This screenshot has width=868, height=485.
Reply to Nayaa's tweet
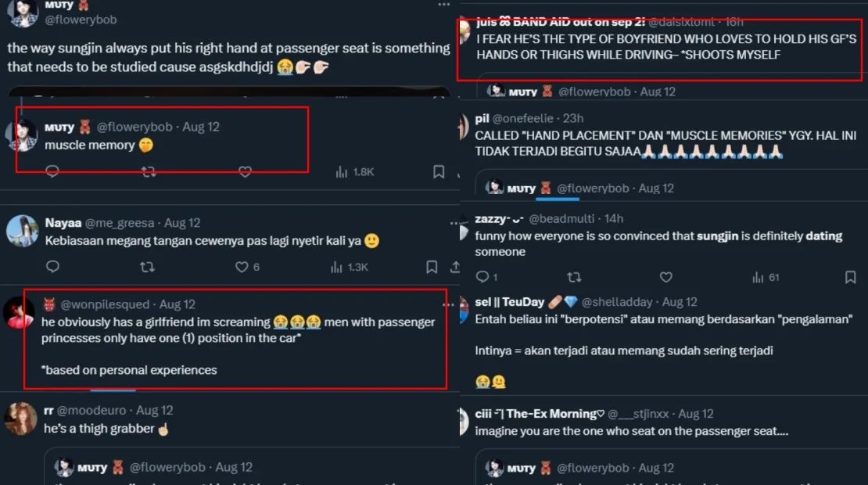click(52, 267)
